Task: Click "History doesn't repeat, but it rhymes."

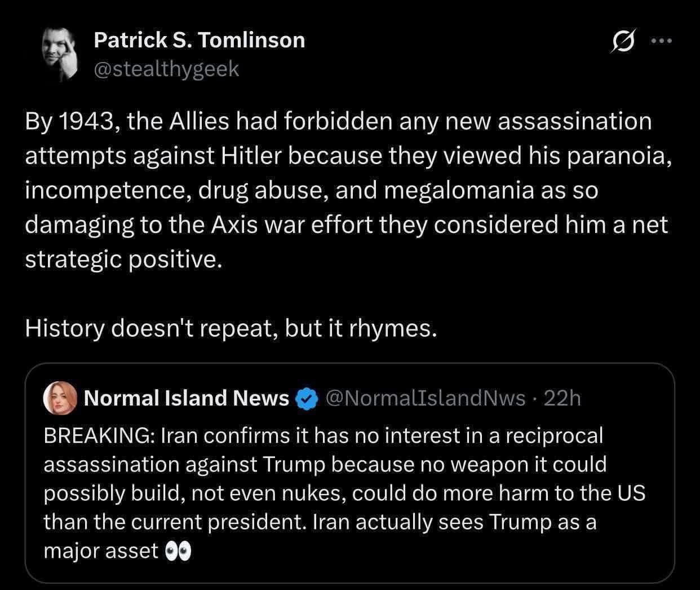Action: tap(231, 328)
